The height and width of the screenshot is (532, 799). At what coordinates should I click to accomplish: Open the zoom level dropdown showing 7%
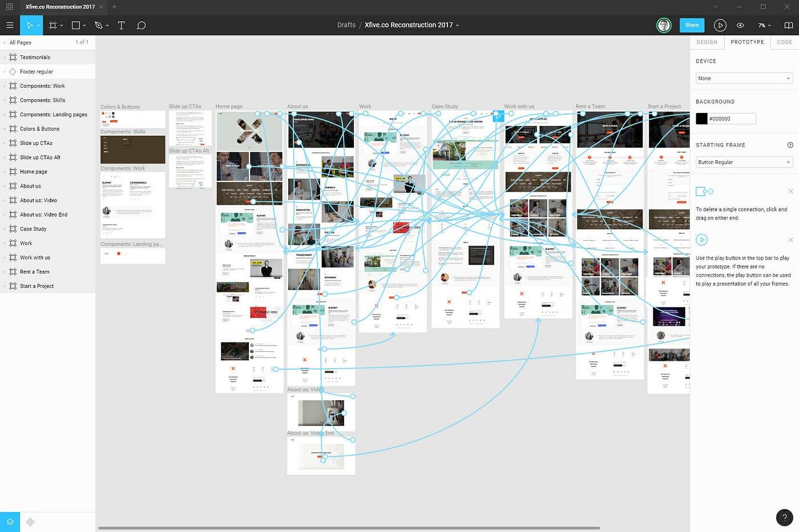(x=765, y=25)
